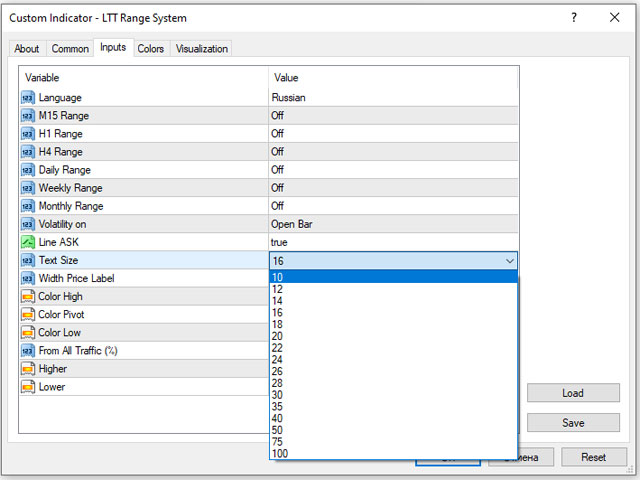The width and height of the screenshot is (640, 480).
Task: Click the icon beside Text Size
Action: click(28, 260)
